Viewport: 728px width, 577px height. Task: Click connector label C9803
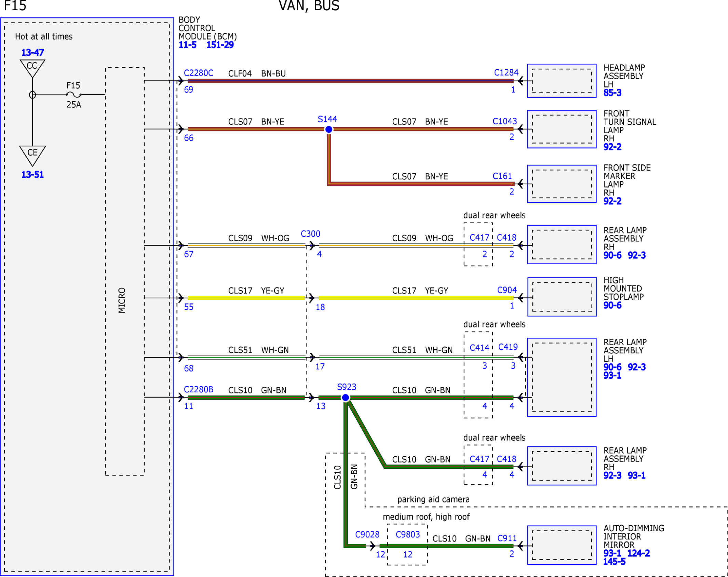click(x=407, y=534)
